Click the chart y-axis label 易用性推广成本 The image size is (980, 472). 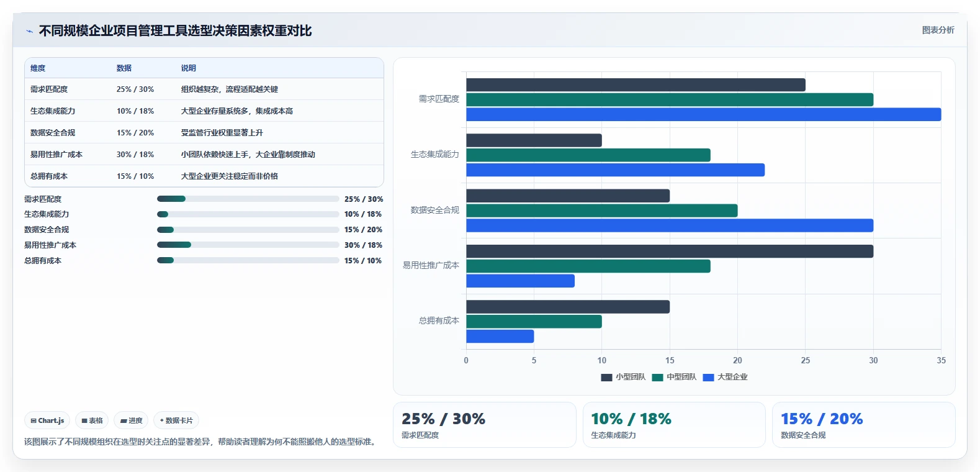[x=431, y=265]
